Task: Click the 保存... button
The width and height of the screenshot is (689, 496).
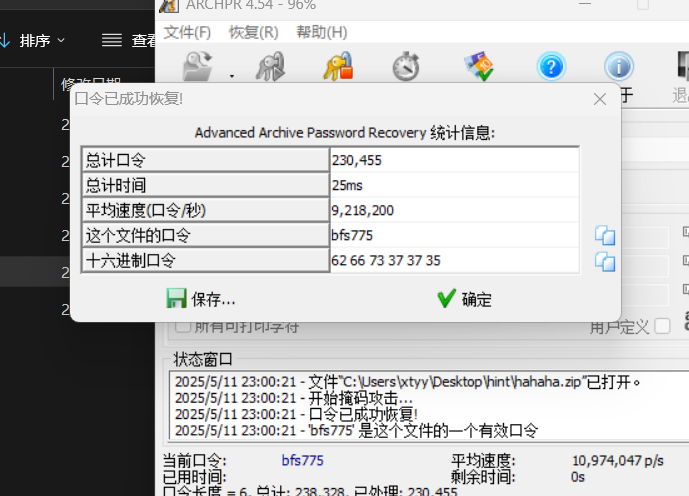Action: [201, 299]
